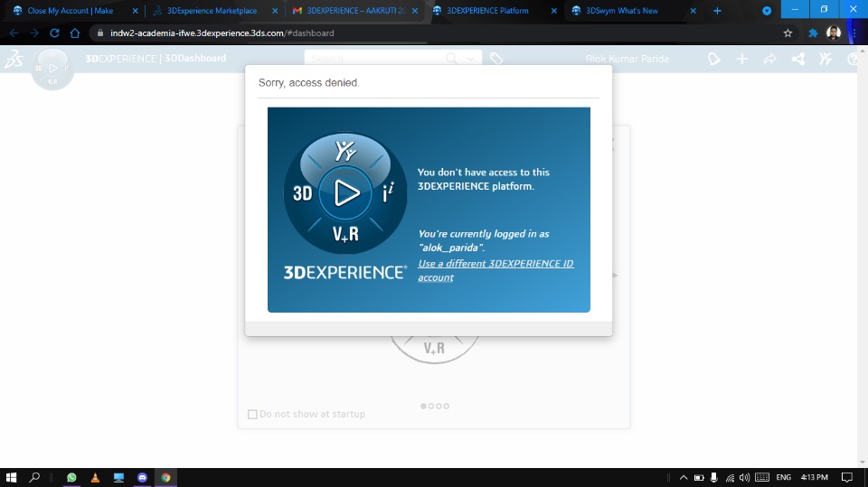Expand the search options chevron
The height and width of the screenshot is (487, 868).
(x=470, y=59)
